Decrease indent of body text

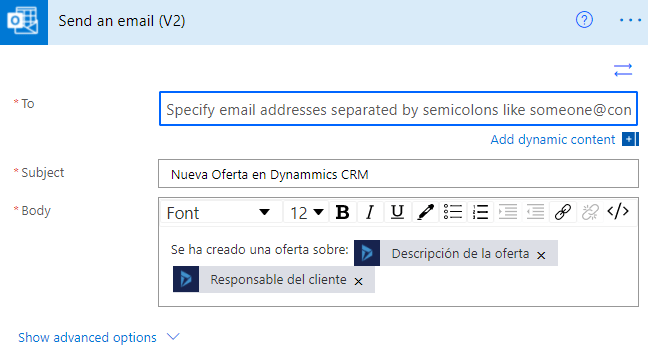point(535,212)
